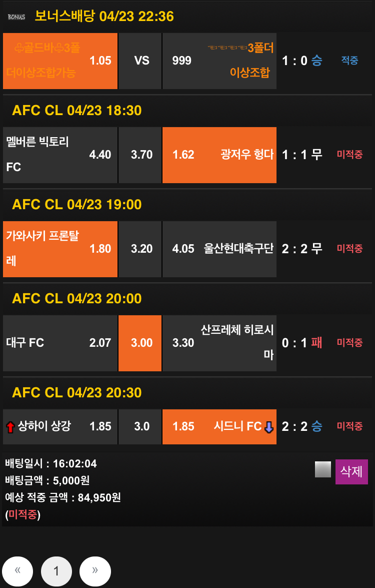Choose 가와사키 프론탈레 odds 1.80
This screenshot has height=588, width=375.
tap(60, 249)
